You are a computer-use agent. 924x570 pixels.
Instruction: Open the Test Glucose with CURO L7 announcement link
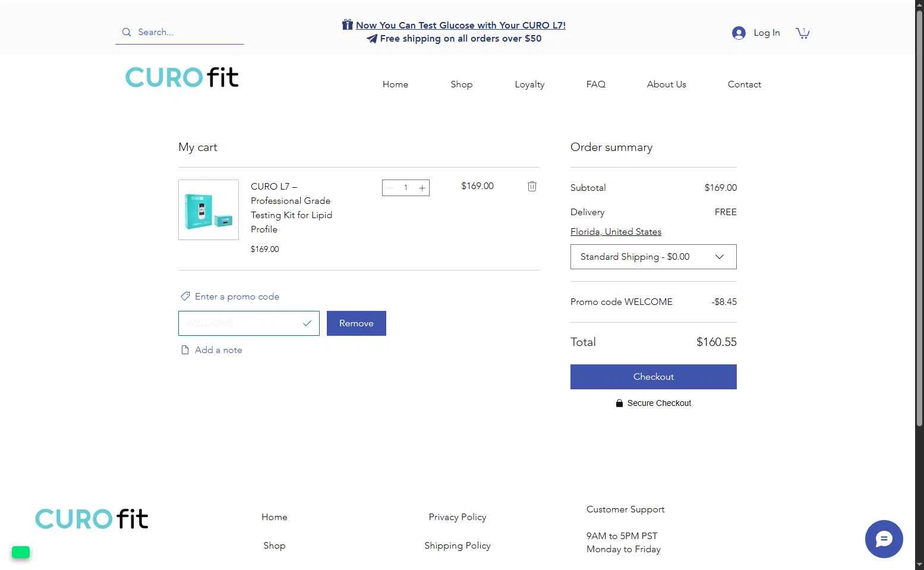tap(461, 25)
